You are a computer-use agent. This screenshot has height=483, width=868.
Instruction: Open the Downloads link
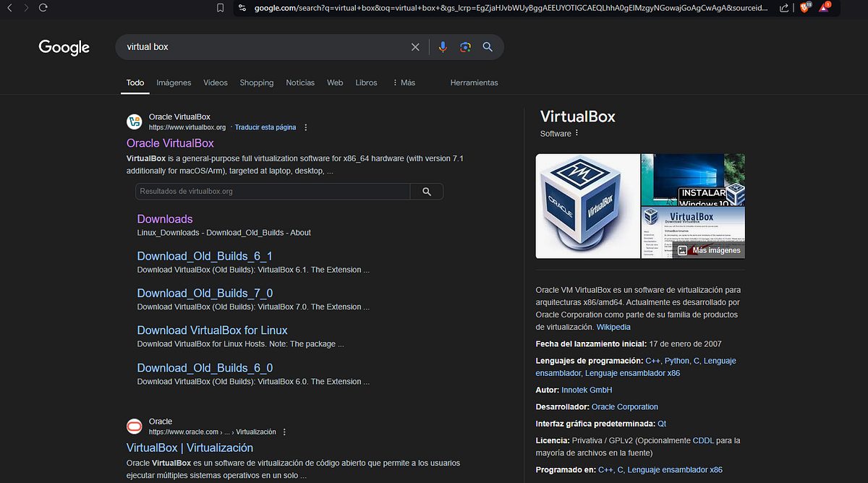[x=164, y=218]
